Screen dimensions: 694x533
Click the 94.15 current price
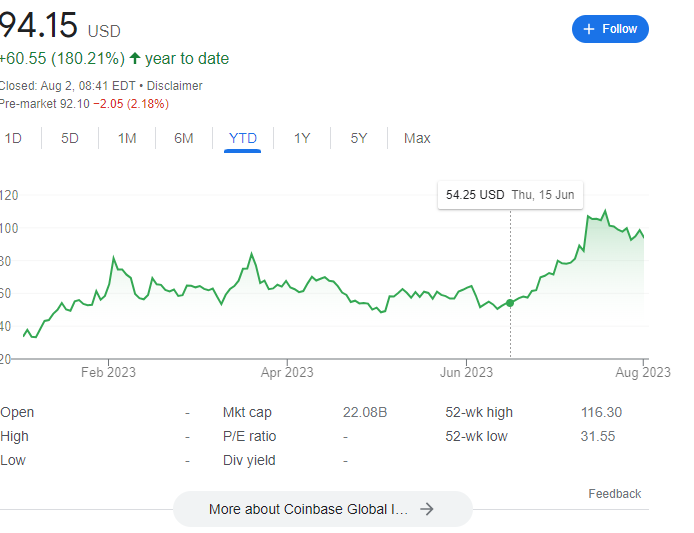(x=38, y=25)
